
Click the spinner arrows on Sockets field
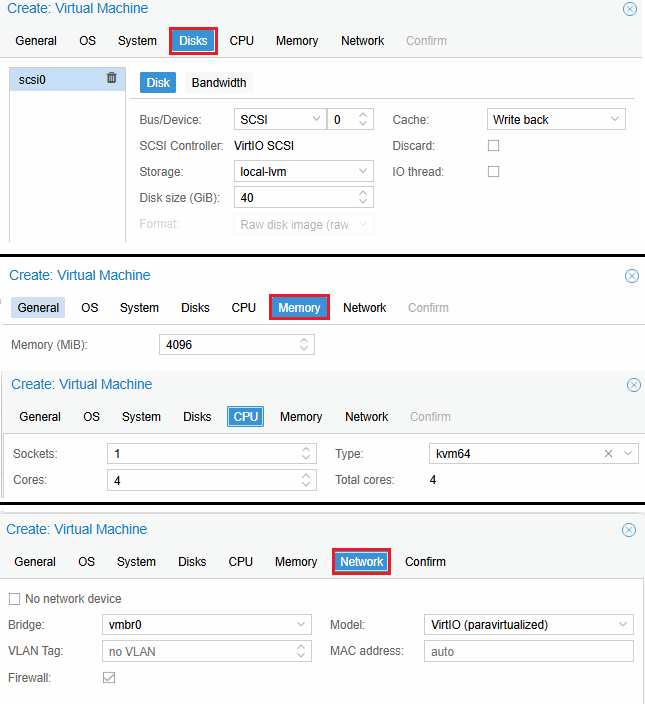click(x=307, y=454)
